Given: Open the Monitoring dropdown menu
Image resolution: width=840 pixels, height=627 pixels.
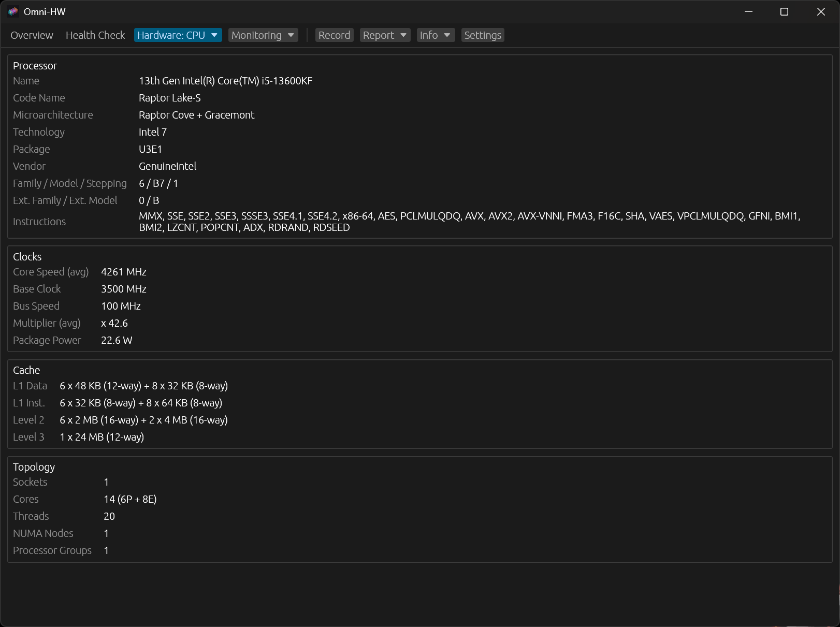Looking at the screenshot, I should point(263,35).
